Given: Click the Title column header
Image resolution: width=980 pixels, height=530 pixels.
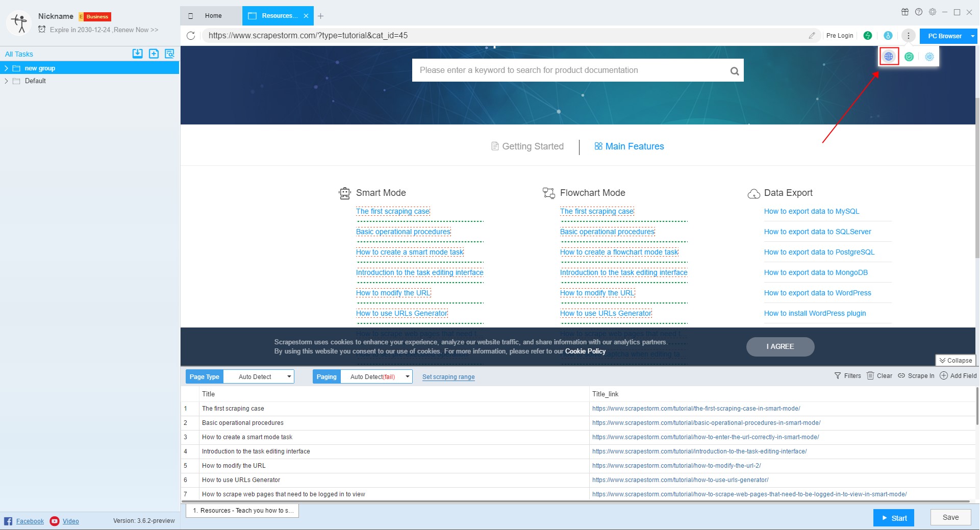Looking at the screenshot, I should (393, 394).
